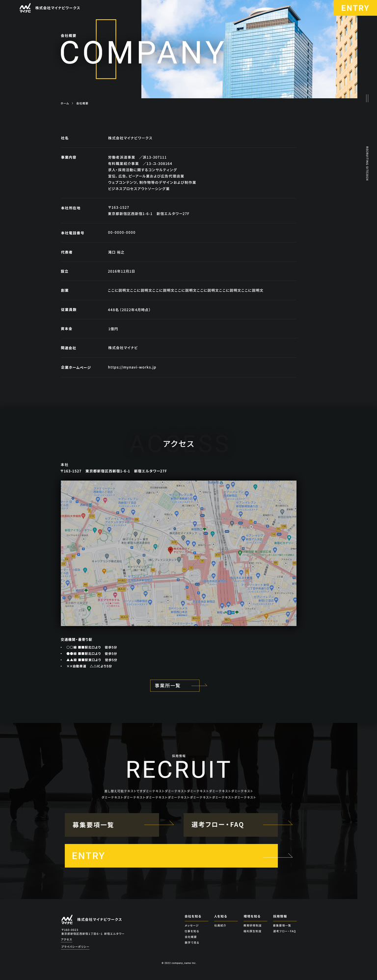The width and height of the screenshot is (377, 980).
Task: Click the 会社概要 breadcrumb item
Action: [82, 103]
